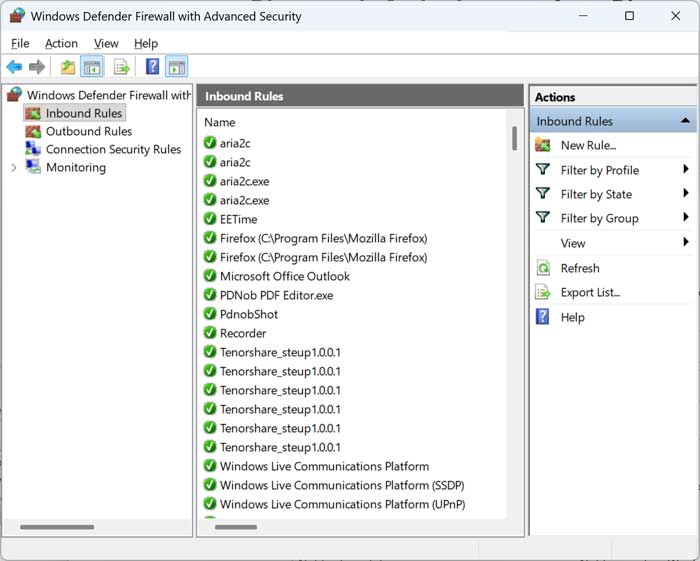
Task: Click the Filter by Group funnel icon
Action: coord(543,217)
